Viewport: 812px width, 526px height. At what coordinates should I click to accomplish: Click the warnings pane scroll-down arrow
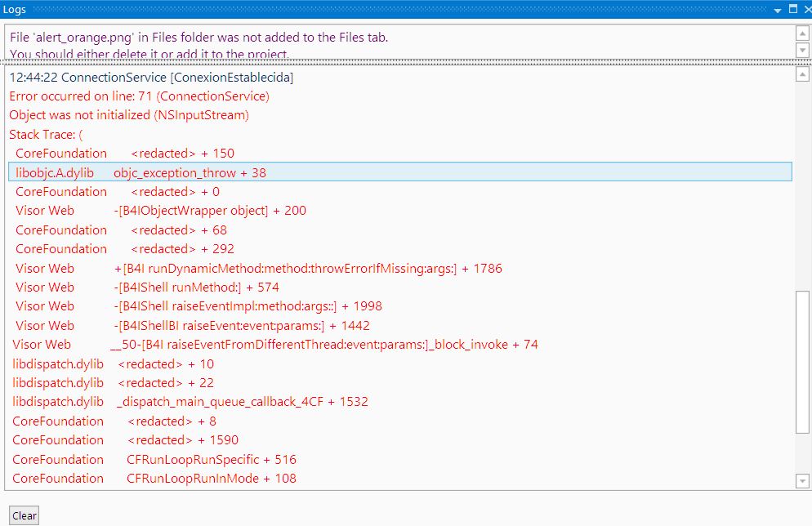pos(802,50)
